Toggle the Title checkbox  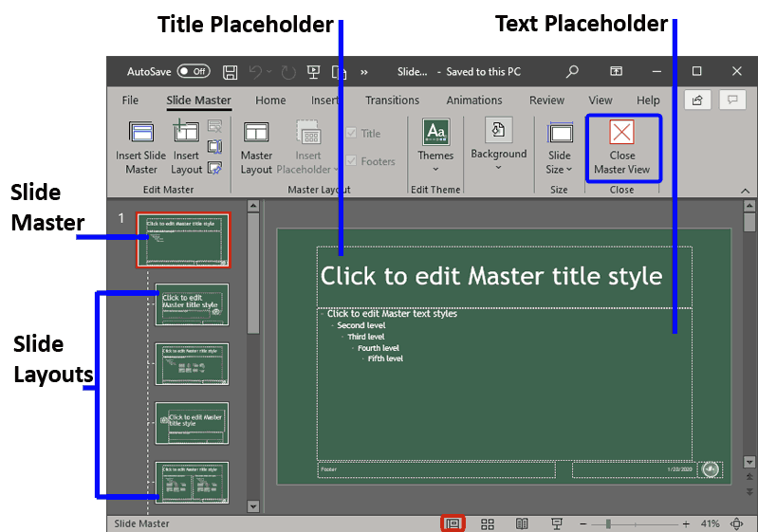point(352,134)
